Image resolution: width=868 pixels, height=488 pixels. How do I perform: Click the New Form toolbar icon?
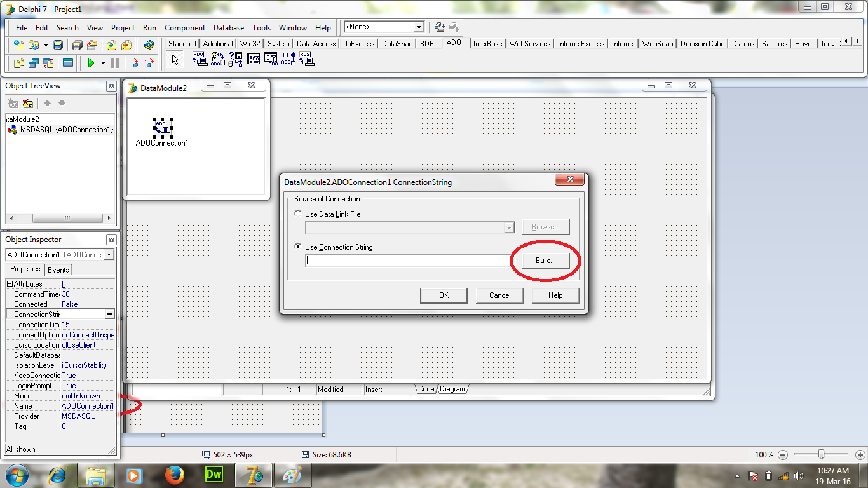[x=68, y=63]
